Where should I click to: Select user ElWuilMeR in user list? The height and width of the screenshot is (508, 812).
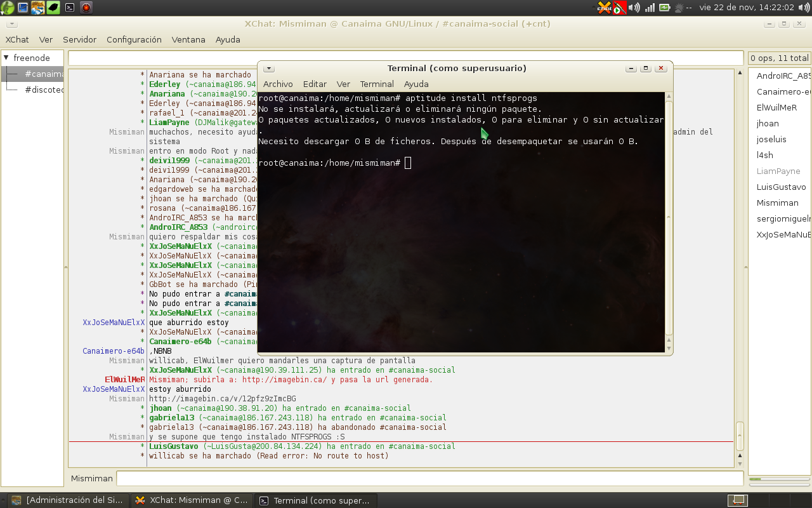tap(776, 107)
